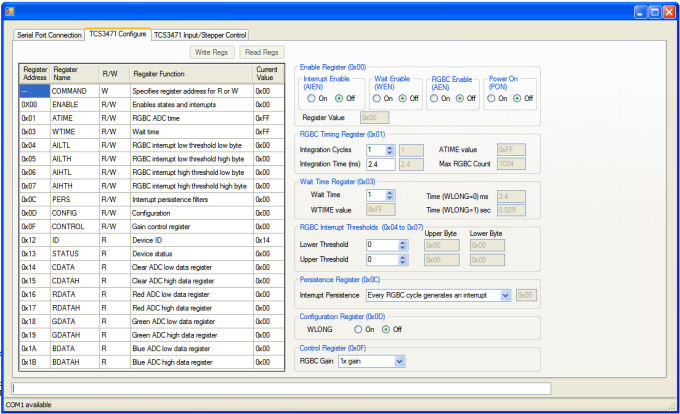
Task: Click the ATIME value field
Action: click(x=511, y=150)
